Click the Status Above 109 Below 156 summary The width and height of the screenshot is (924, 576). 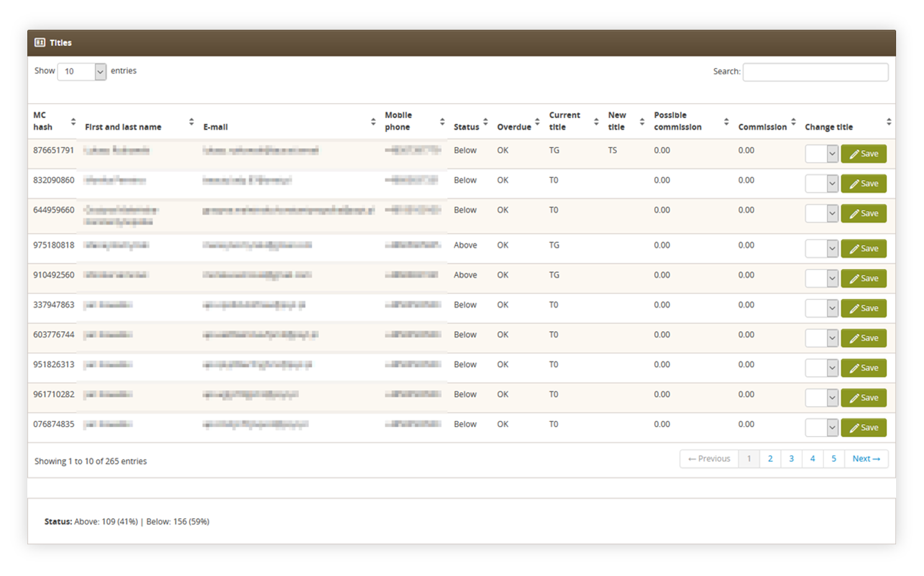[x=127, y=521]
